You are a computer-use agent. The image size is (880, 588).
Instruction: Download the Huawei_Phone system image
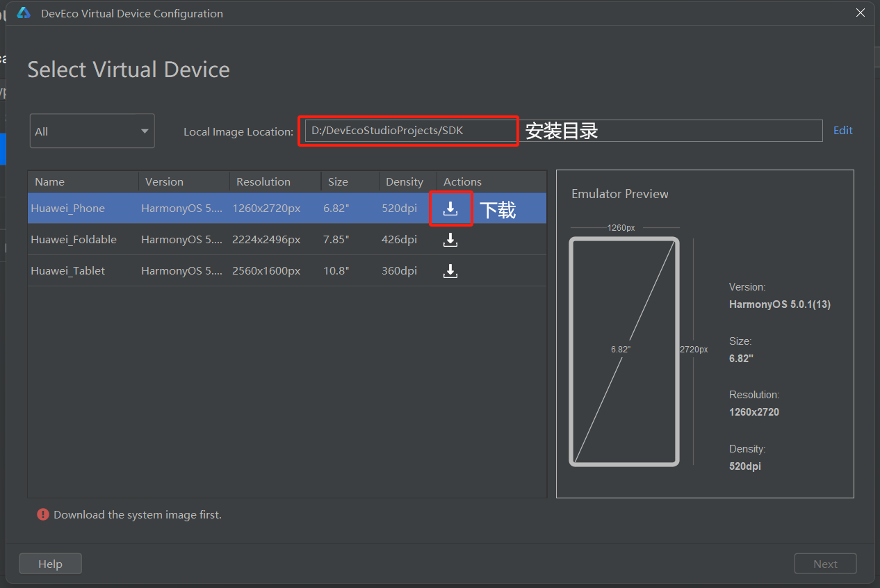point(450,209)
